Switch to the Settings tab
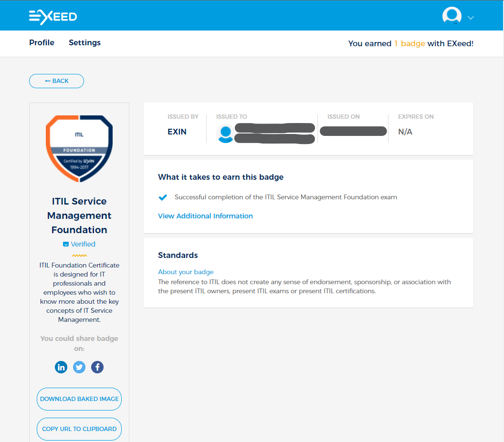 click(x=84, y=43)
